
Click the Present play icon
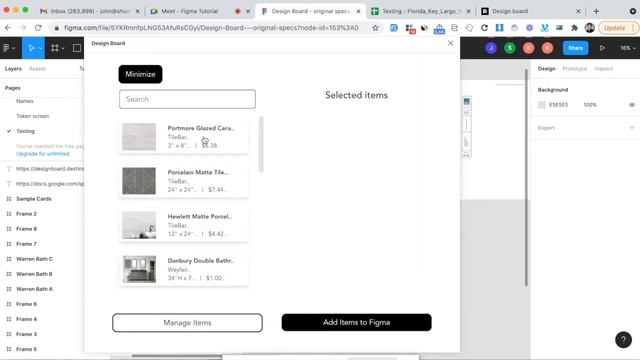pyautogui.click(x=602, y=48)
